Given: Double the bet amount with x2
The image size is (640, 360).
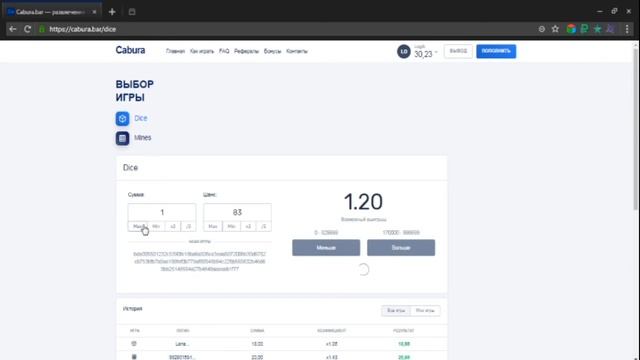Looking at the screenshot, I should point(173,227).
